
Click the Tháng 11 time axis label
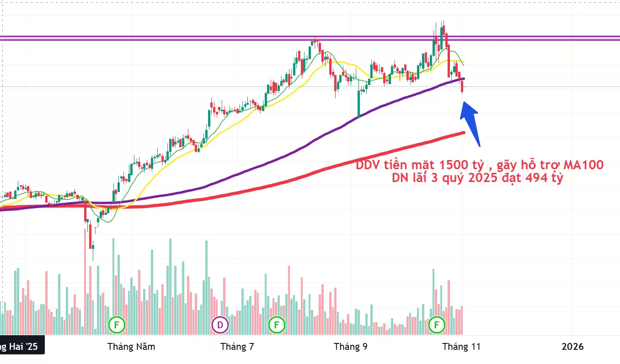pyautogui.click(x=461, y=347)
